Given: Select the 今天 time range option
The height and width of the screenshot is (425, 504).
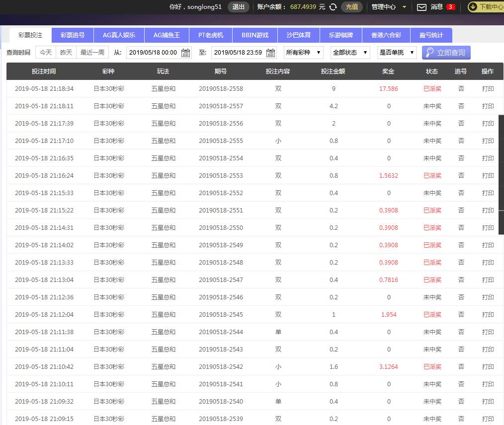Looking at the screenshot, I should 45,53.
